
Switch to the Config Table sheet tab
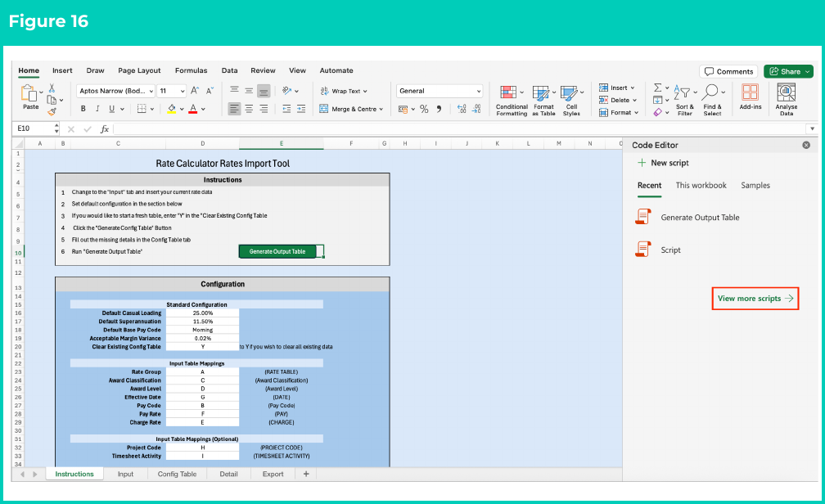177,474
